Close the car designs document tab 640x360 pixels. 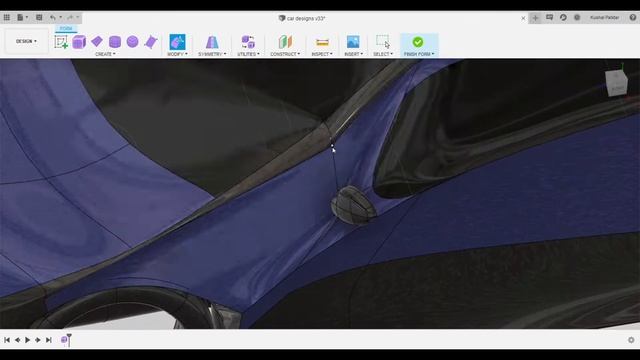click(523, 18)
